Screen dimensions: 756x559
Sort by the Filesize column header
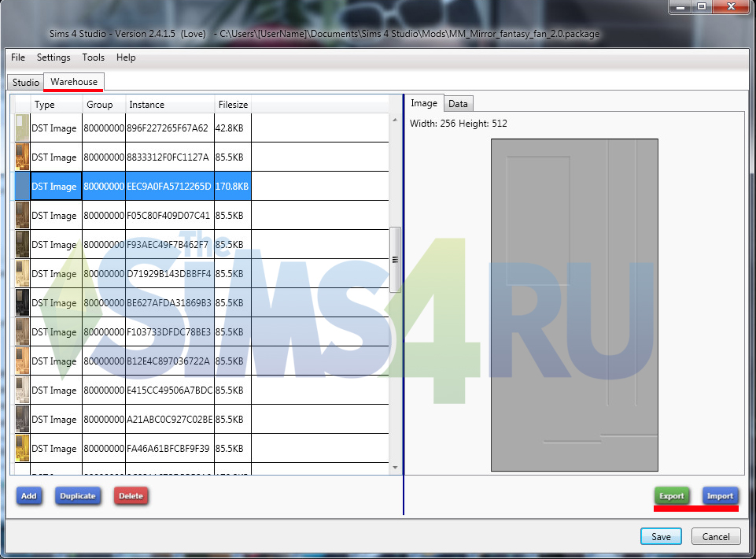[x=232, y=105]
